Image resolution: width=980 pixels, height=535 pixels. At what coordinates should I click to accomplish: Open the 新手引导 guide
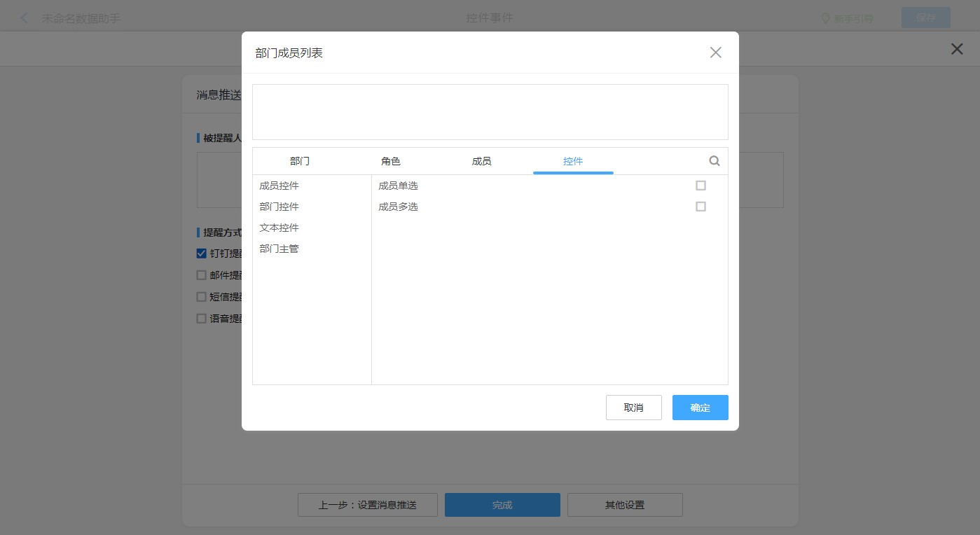pyautogui.click(x=848, y=19)
